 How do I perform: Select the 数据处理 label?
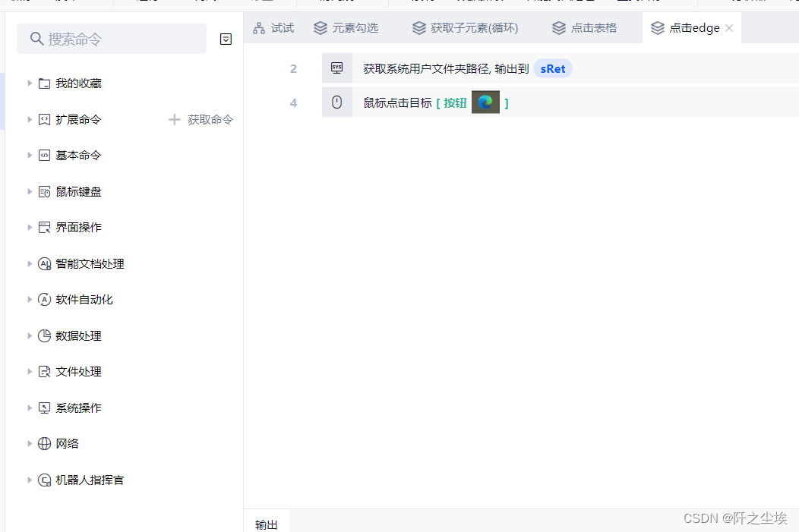pos(78,335)
